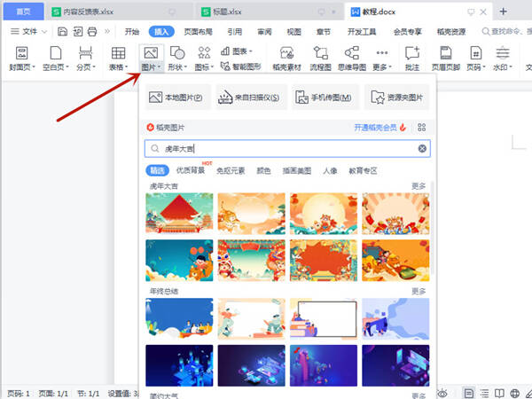Viewport: 532px width, 399px height.
Task: Expand the 形状 dropdown arrow
Action: [x=185, y=67]
